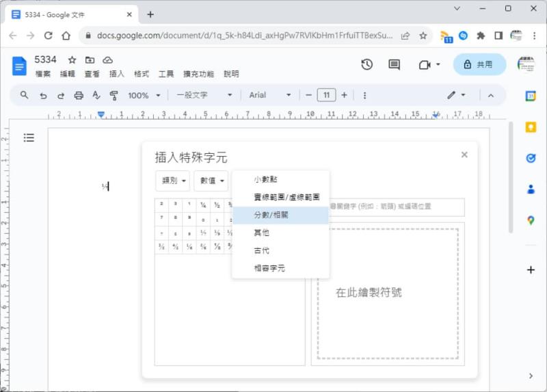This screenshot has width=547, height=392.
Task: Open the 擴充功能 menu
Action: coord(198,74)
